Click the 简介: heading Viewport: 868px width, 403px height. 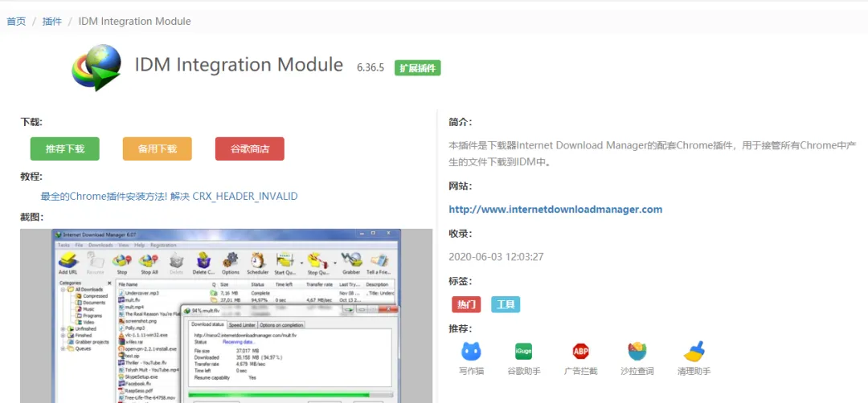pos(460,122)
